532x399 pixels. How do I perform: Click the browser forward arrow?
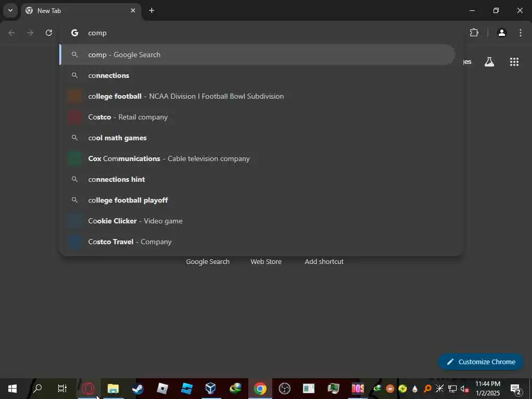coord(30,33)
